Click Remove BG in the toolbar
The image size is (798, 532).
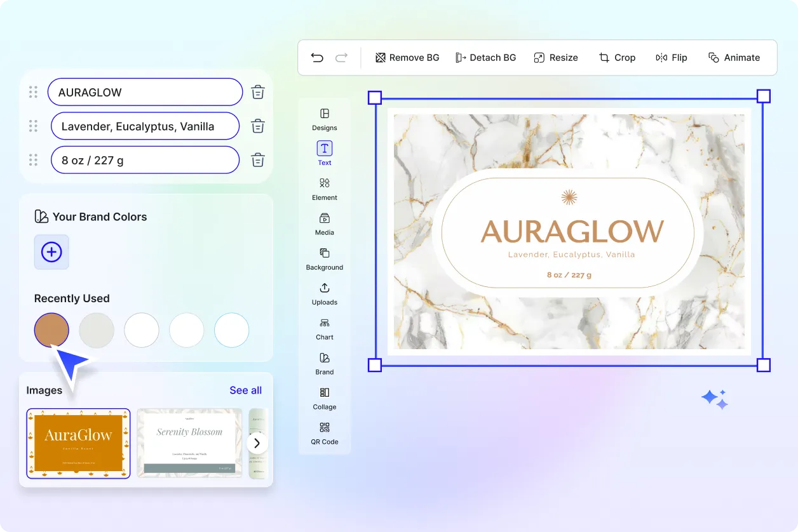click(x=407, y=57)
